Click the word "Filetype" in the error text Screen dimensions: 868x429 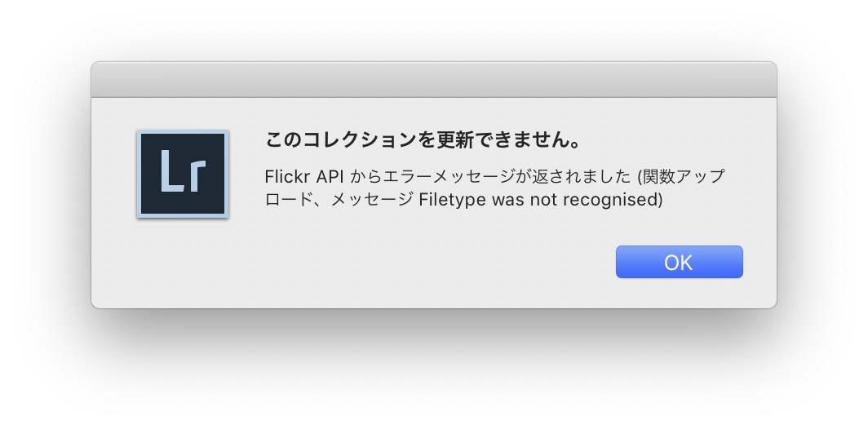point(451,200)
